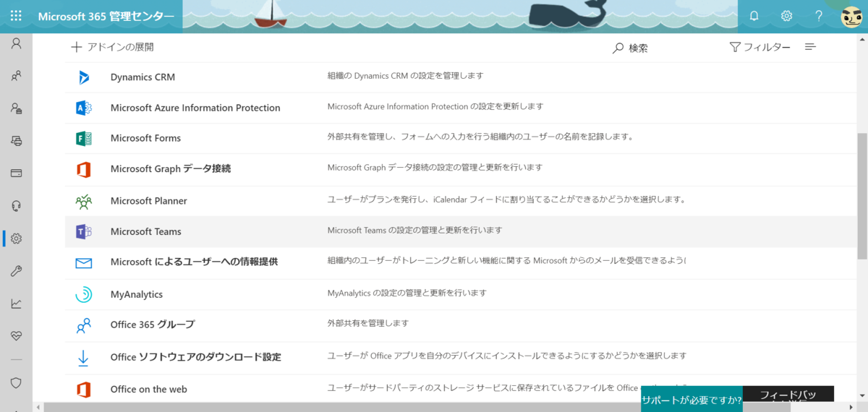Open Resources icon in the left sidebar

(16, 140)
